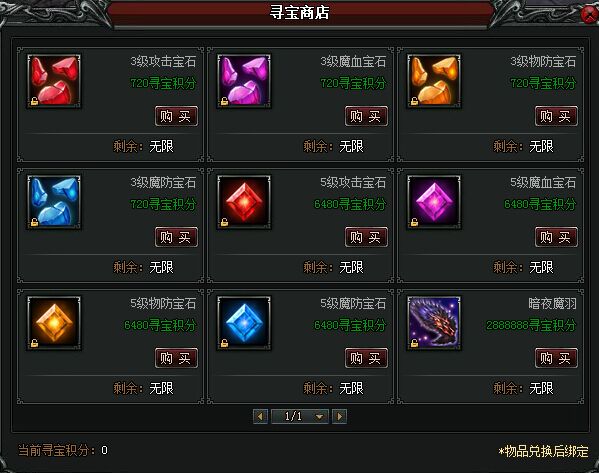Buy the 3级攻击宝石 with 购买 button
599x473 pixels.
click(x=176, y=116)
